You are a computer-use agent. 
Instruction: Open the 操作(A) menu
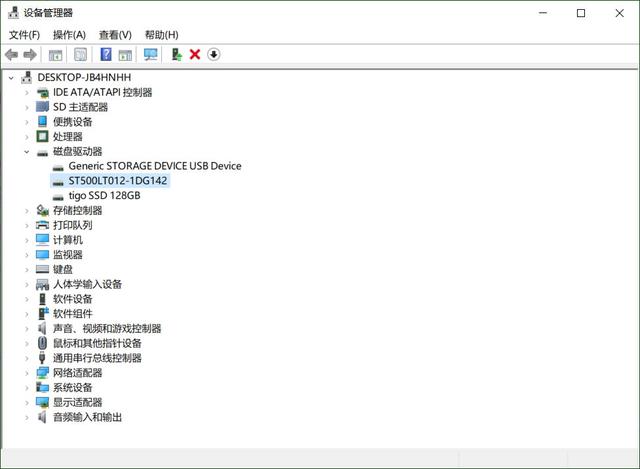click(69, 34)
